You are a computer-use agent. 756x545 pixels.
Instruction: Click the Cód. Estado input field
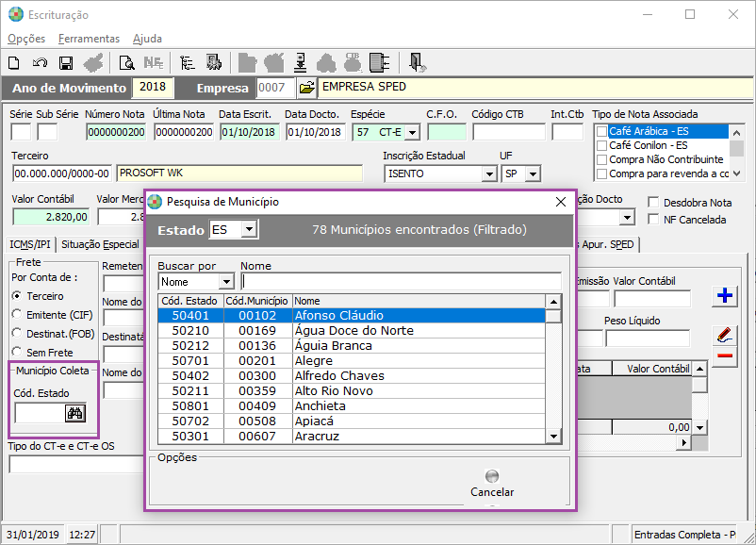(x=40, y=413)
